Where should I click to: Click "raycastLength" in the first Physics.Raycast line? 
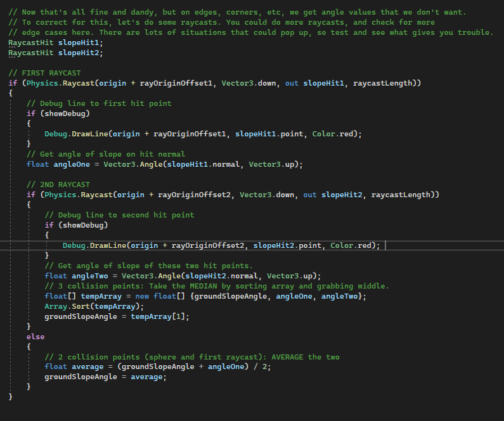point(382,83)
